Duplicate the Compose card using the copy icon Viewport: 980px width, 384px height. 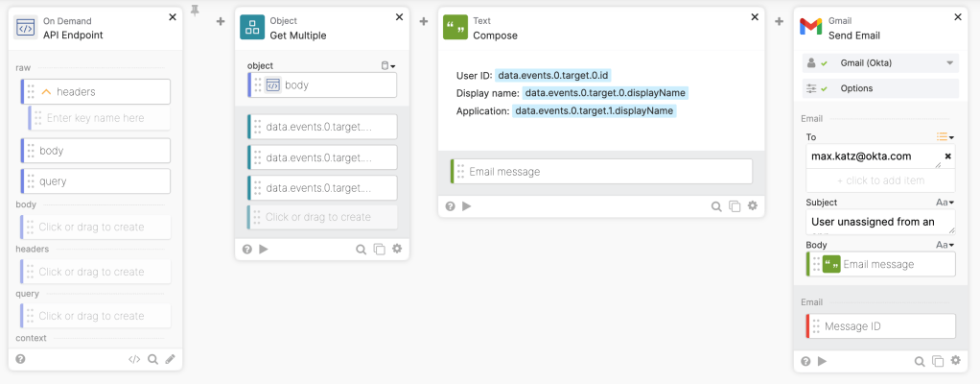click(735, 206)
